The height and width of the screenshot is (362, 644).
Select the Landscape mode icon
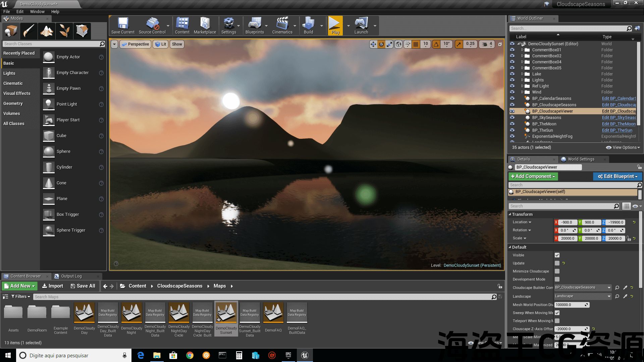[47, 31]
